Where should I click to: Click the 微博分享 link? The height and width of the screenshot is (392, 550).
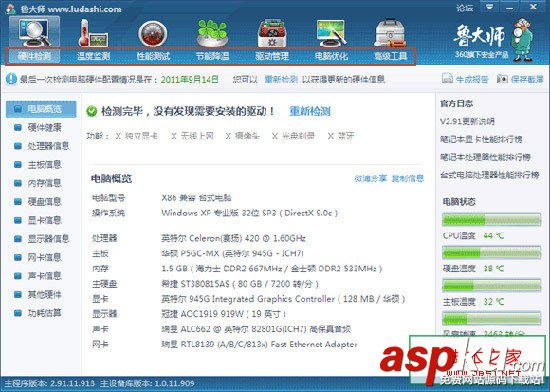tap(370, 179)
